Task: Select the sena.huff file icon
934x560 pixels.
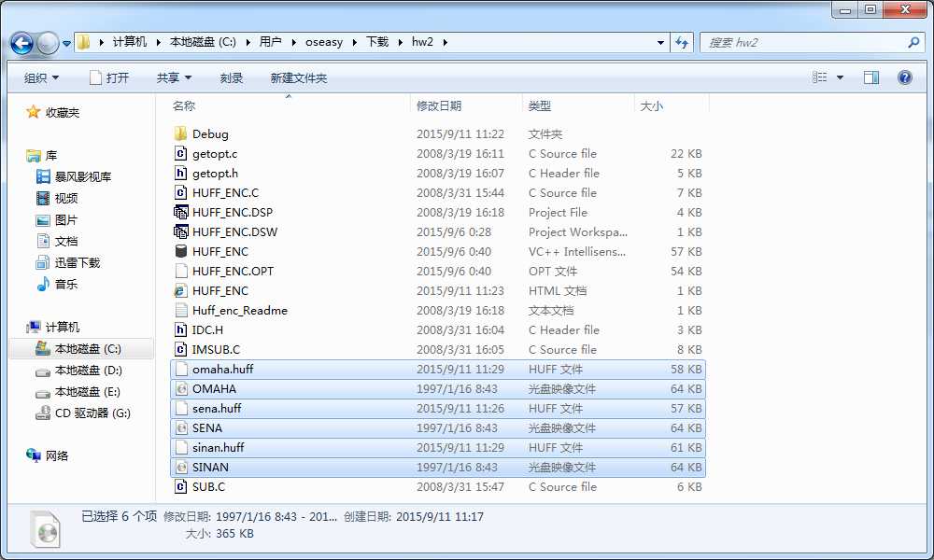Action: coord(180,408)
